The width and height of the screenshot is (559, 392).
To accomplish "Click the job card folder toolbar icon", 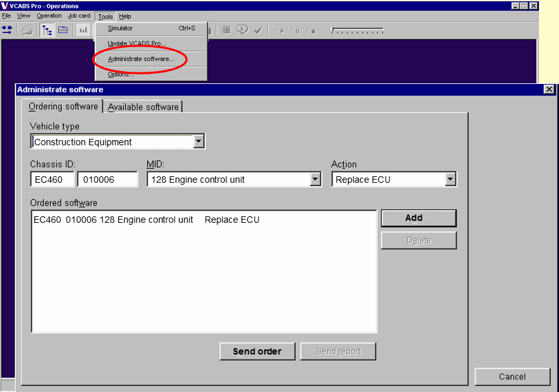I will (63, 30).
